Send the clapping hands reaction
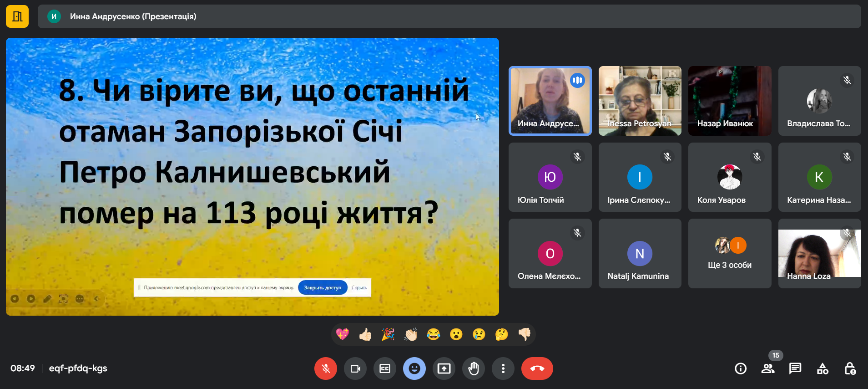Screen dimensions: 868x389 click(x=411, y=335)
